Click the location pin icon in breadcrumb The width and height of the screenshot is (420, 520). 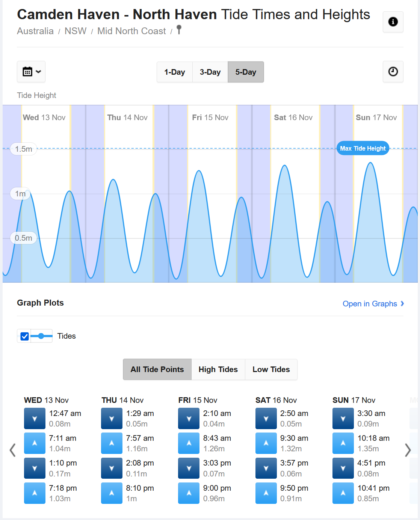point(179,30)
